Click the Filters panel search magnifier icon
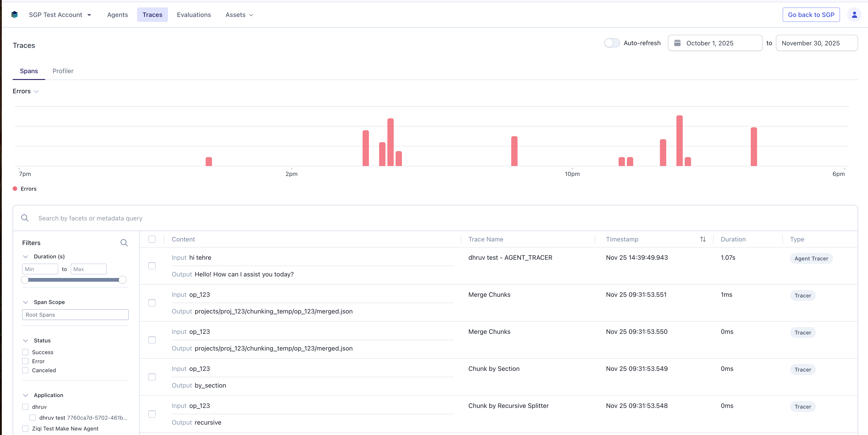This screenshot has height=435, width=868. tap(124, 243)
